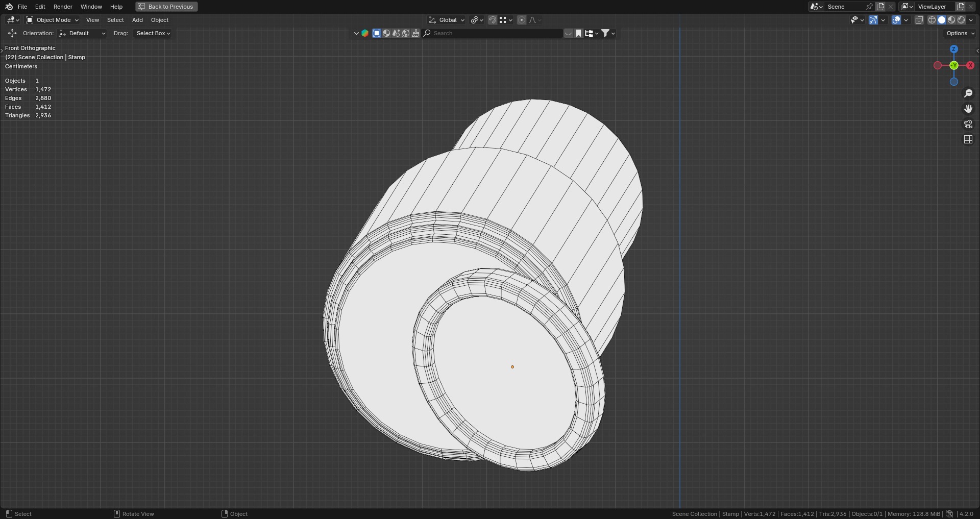Viewport: 980px width, 519px height.
Task: Open the object types visibility dropdown
Action: point(857,20)
